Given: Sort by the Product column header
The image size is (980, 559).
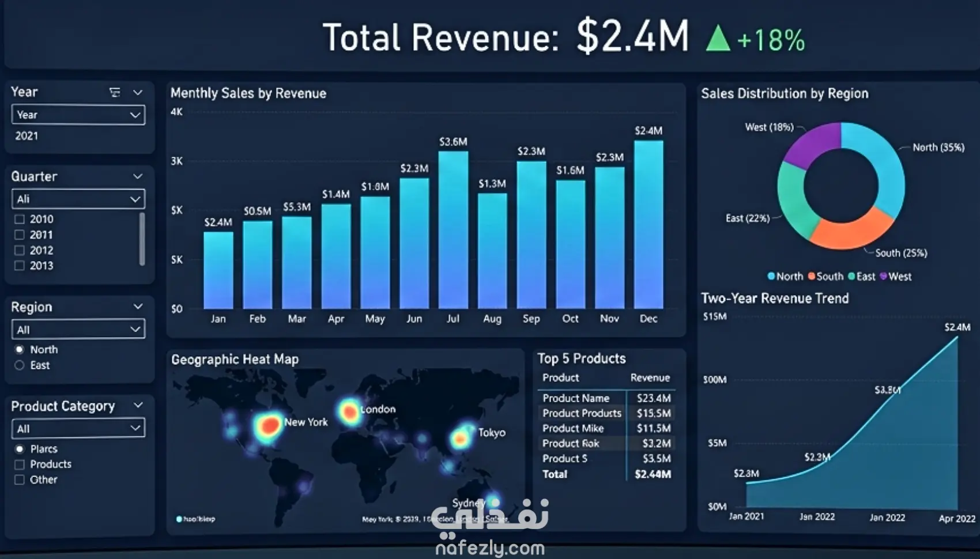Looking at the screenshot, I should (560, 377).
